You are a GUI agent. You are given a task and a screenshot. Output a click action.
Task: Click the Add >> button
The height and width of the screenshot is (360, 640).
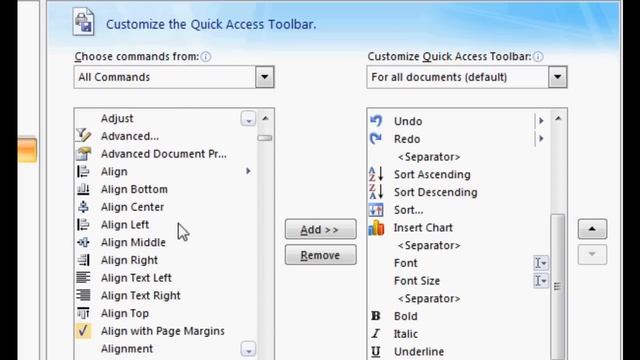pyautogui.click(x=320, y=229)
